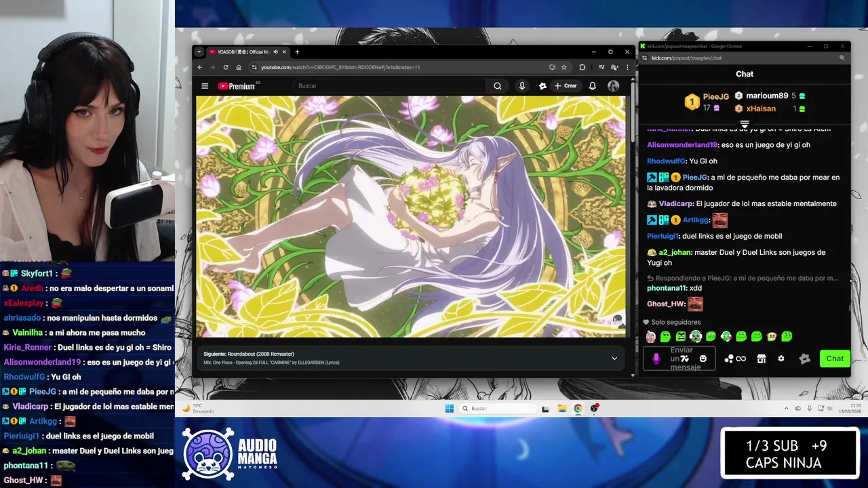The width and height of the screenshot is (868, 488).
Task: Go back in the YouTube browser window
Action: (199, 67)
